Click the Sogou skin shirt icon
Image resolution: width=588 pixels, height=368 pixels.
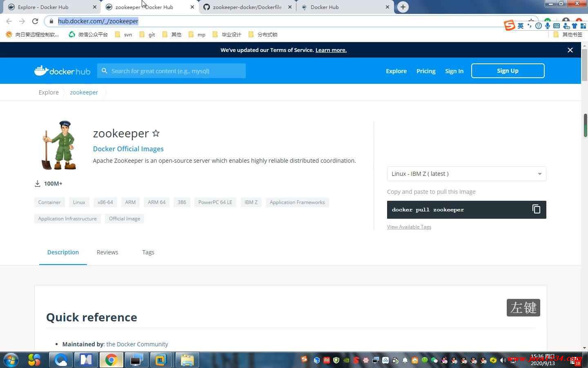coord(575,26)
